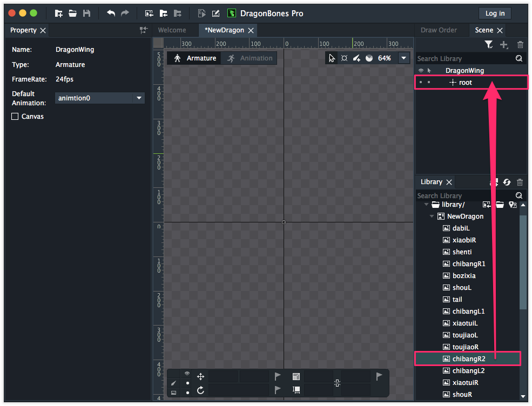Close the *NewDragon tab
This screenshot has height=406, width=532.
(x=251, y=31)
